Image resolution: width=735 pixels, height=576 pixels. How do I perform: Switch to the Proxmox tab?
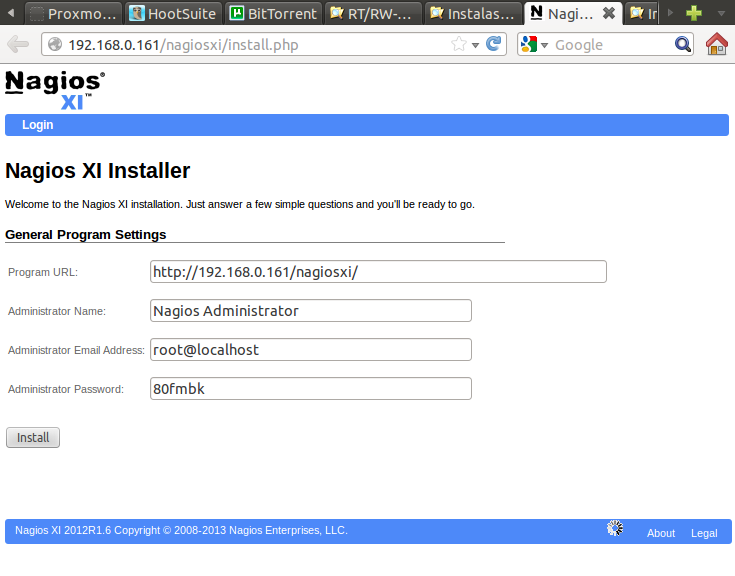point(74,13)
